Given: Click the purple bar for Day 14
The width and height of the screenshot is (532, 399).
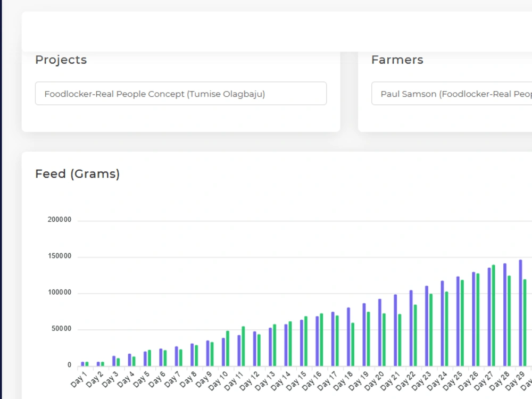Looking at the screenshot, I should click(x=286, y=345).
